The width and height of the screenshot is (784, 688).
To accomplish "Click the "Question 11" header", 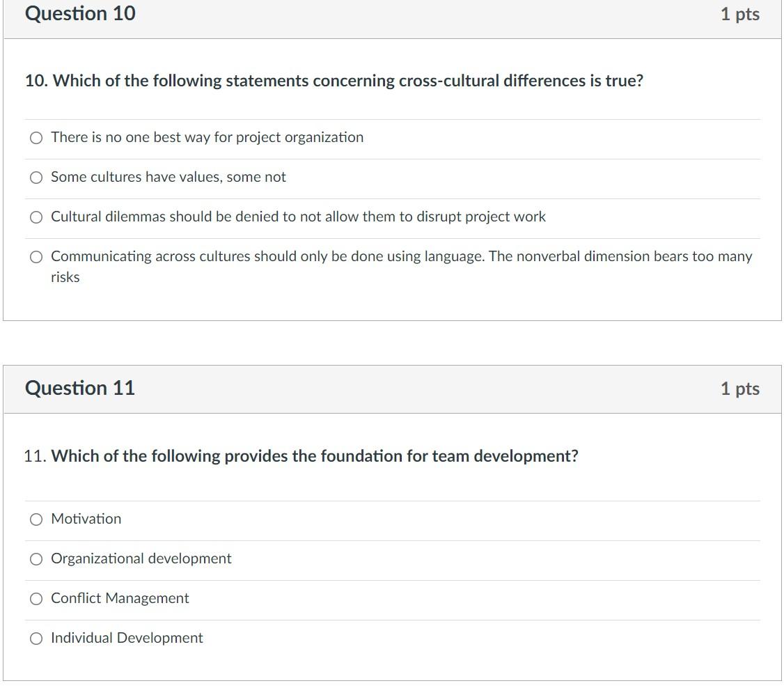I will pos(79,389).
